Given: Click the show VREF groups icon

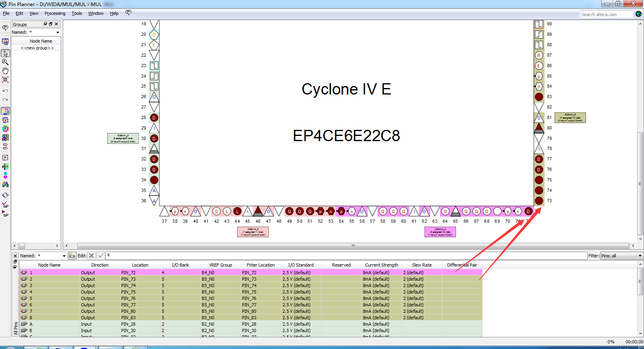Looking at the screenshot, I should point(5,120).
